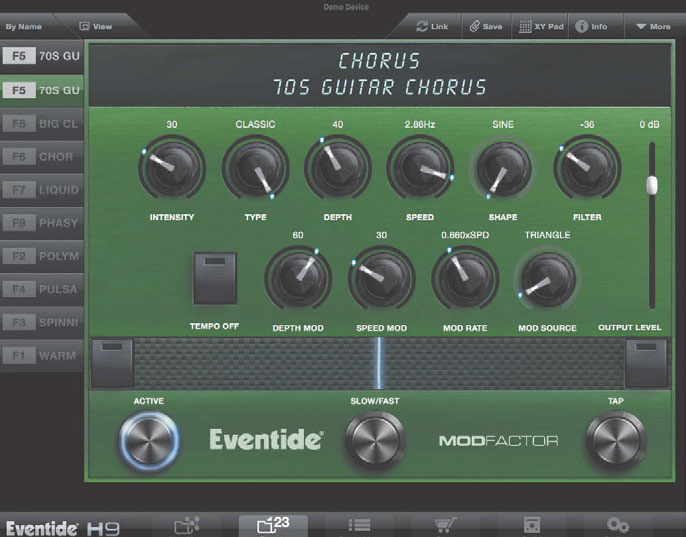The width and height of the screenshot is (686, 537).
Task: Expand the More dropdown menu
Action: pos(653,26)
